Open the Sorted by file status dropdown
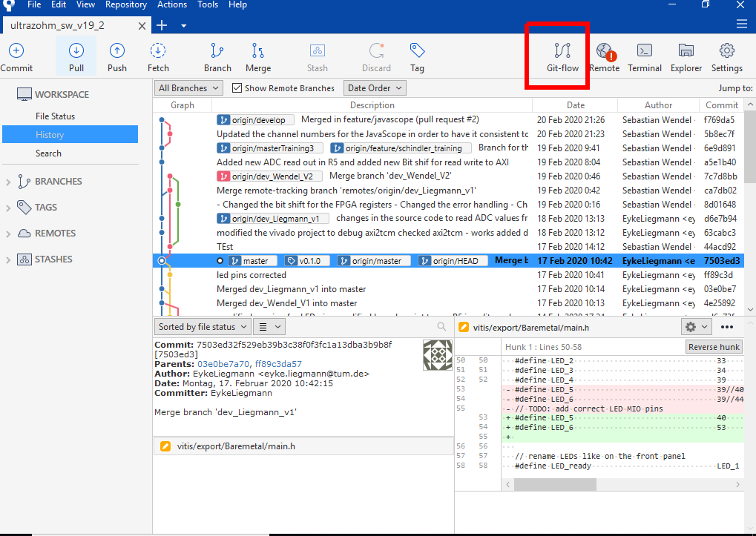The height and width of the screenshot is (536, 756). [202, 327]
